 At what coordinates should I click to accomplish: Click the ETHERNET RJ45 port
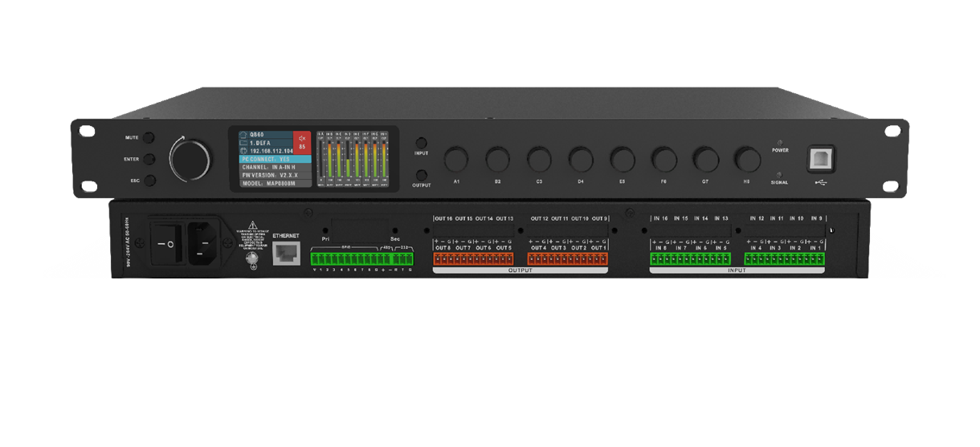[x=287, y=254]
